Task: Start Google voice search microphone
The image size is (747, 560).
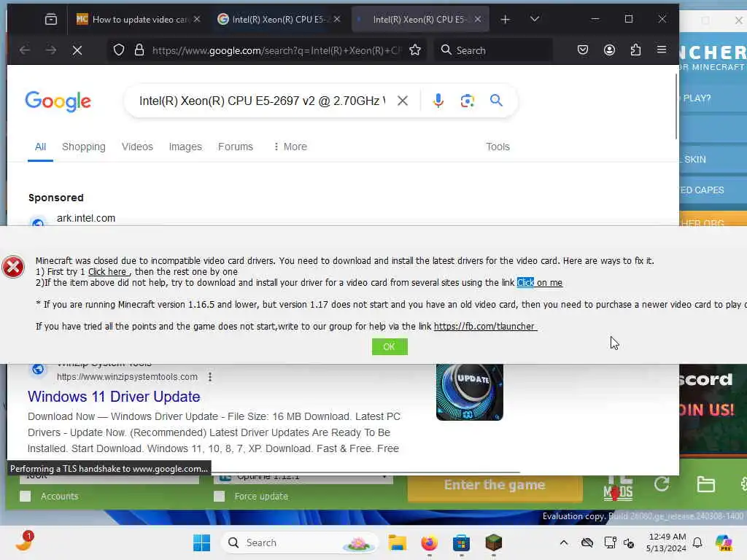Action: point(438,101)
